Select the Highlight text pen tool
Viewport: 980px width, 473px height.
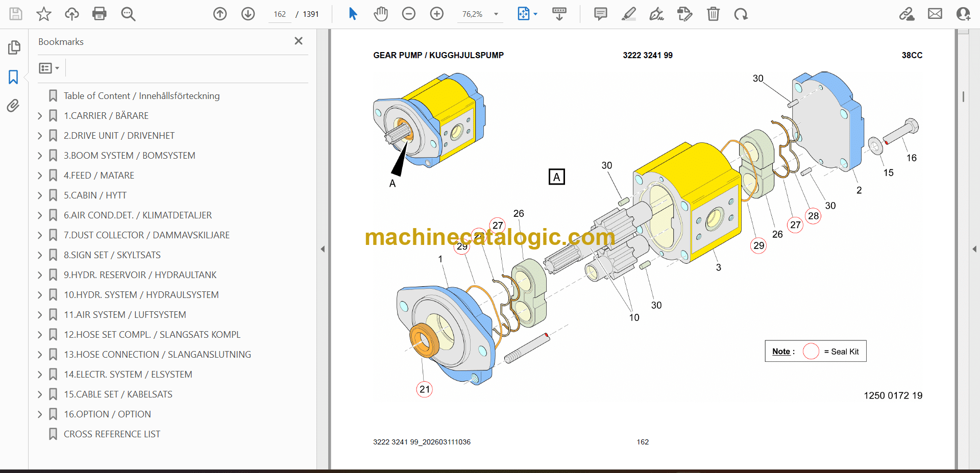[628, 14]
